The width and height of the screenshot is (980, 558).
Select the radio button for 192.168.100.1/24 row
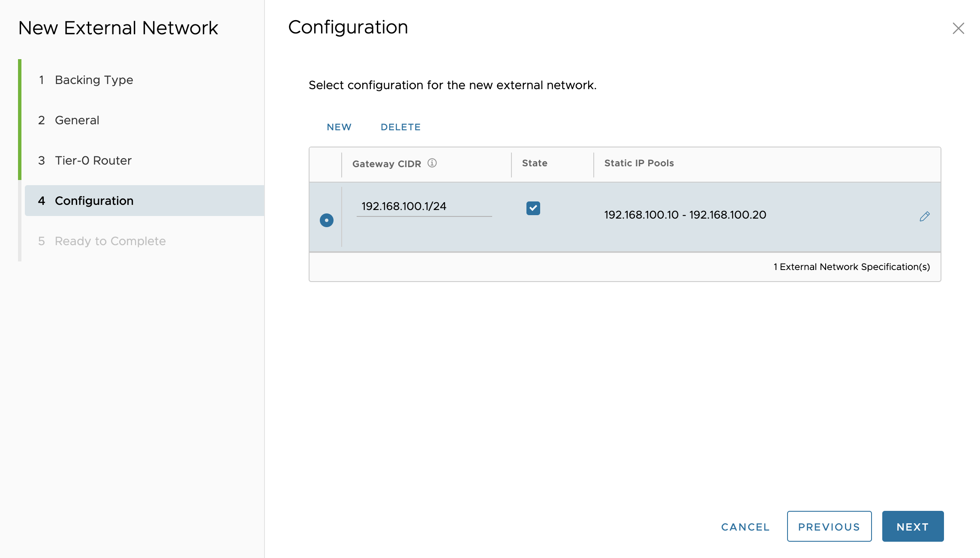[327, 220]
